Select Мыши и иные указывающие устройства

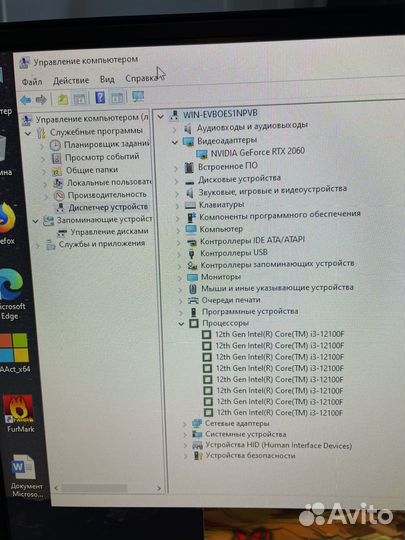[277, 288]
